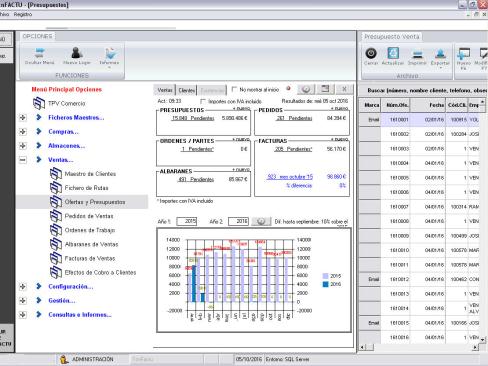Open Presupuestos Pendientes link
The image size is (488, 366).
click(193, 118)
